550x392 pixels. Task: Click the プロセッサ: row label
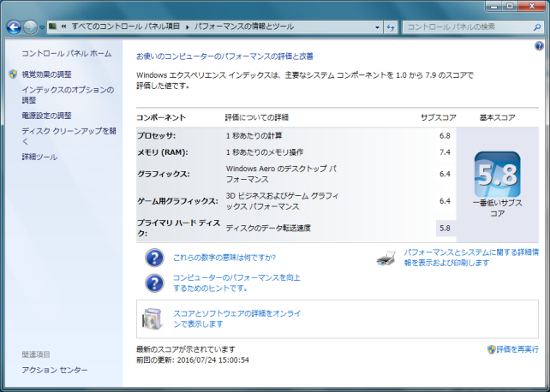click(x=157, y=136)
